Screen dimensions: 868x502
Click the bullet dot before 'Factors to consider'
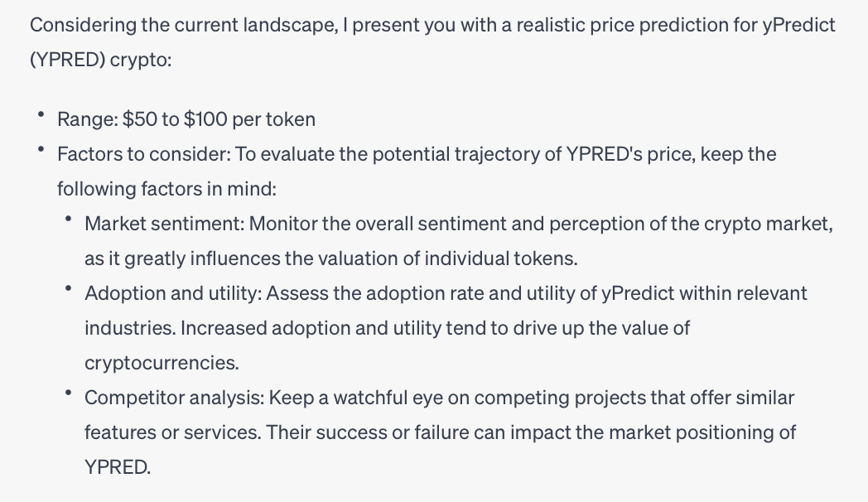[x=41, y=149]
